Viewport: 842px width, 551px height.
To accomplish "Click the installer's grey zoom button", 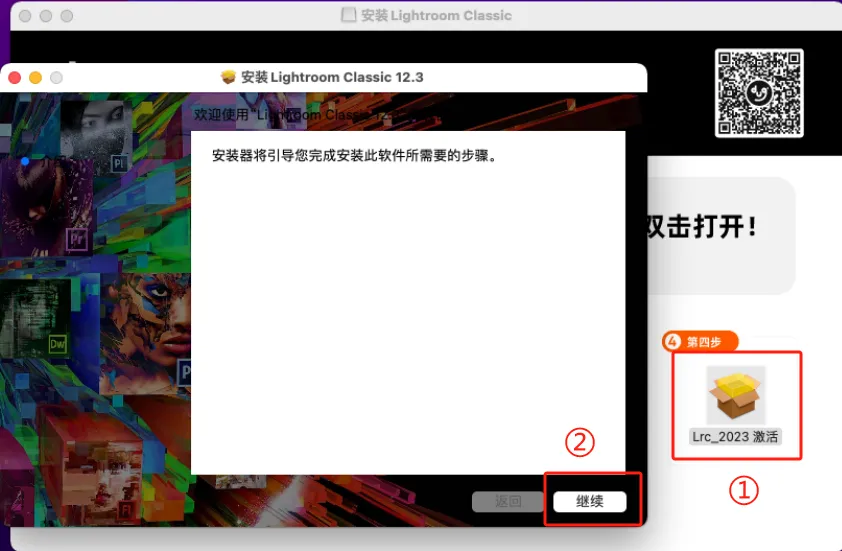I will 57,77.
